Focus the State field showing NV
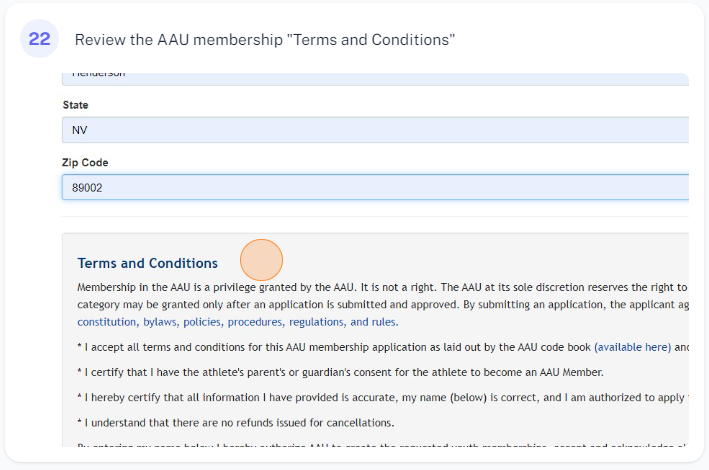The image size is (709, 470). tap(375, 130)
